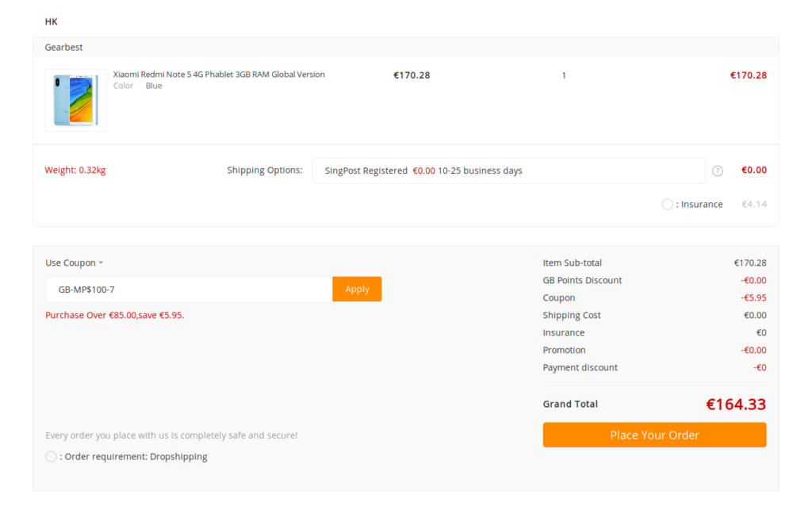
Task: Select the Promotion label
Action: 564,350
